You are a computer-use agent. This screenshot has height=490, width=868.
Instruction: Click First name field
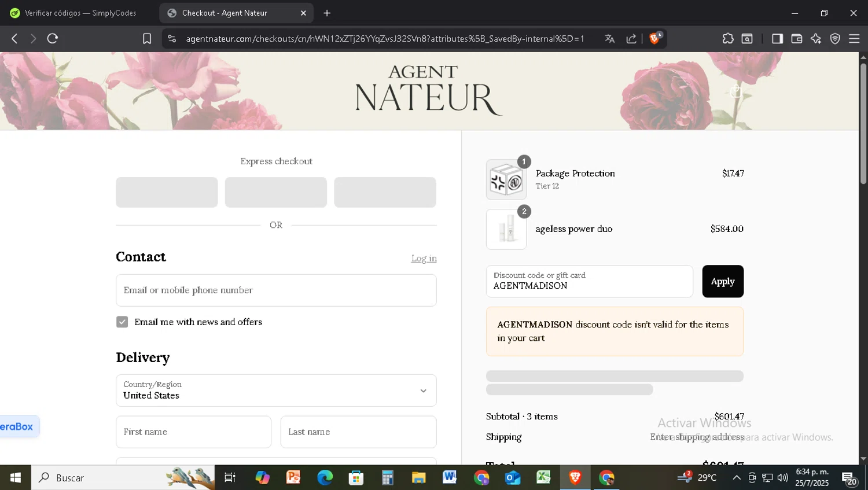click(x=193, y=432)
